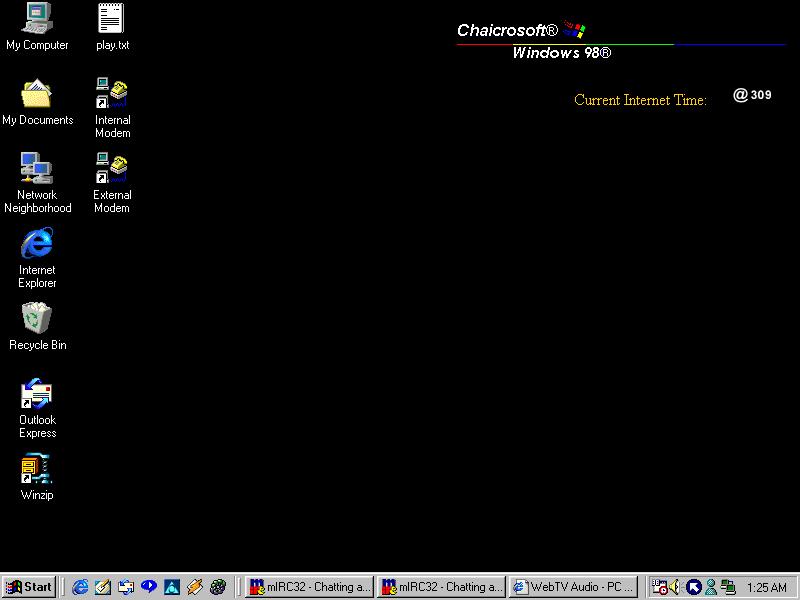Screen dimensions: 800x600
Task: Open the My Computer desktop icon
Action: (x=37, y=20)
